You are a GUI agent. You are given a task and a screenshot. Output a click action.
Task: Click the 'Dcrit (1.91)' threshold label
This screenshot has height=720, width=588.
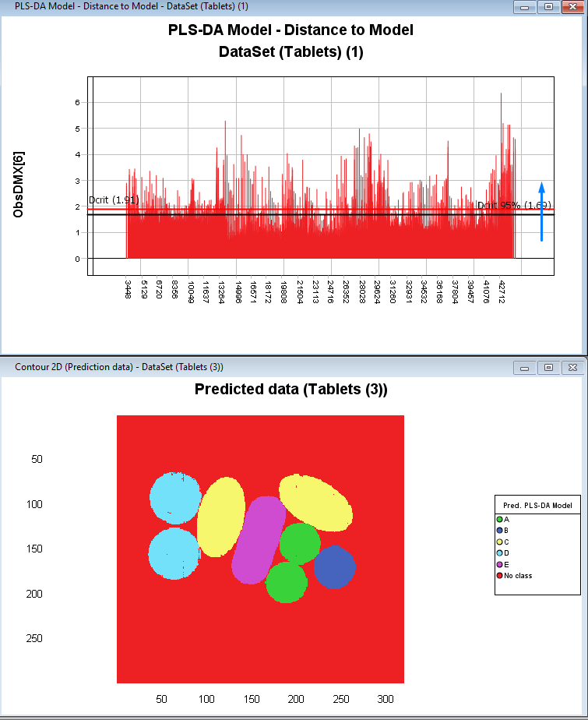coord(114,200)
